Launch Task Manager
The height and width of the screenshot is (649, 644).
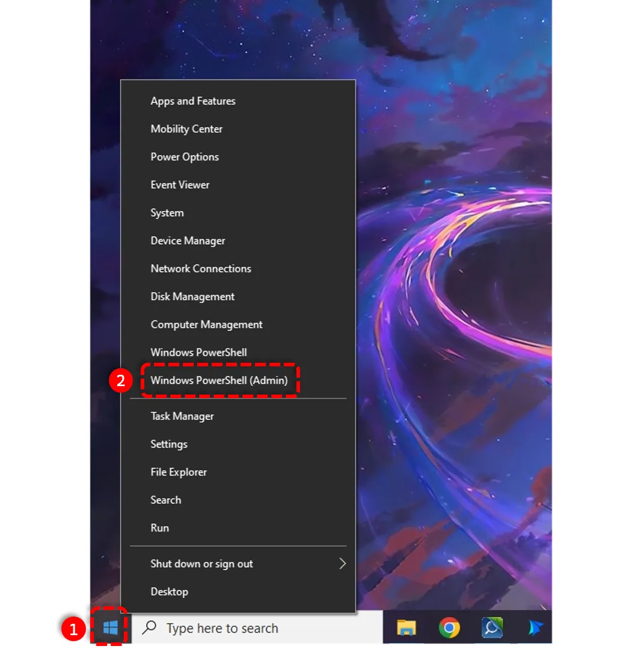point(238,416)
